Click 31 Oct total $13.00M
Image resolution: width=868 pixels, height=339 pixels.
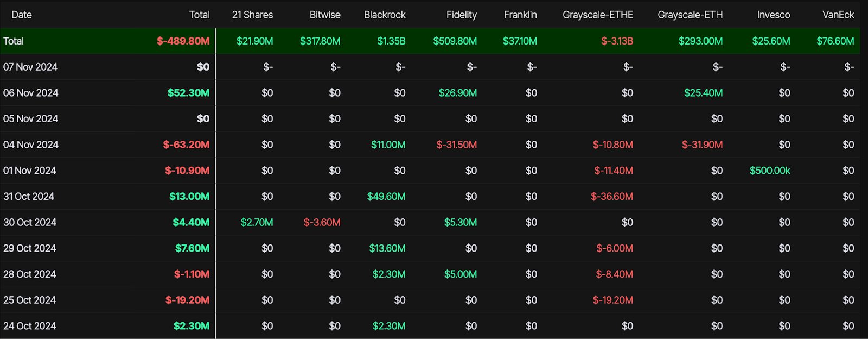pyautogui.click(x=189, y=196)
